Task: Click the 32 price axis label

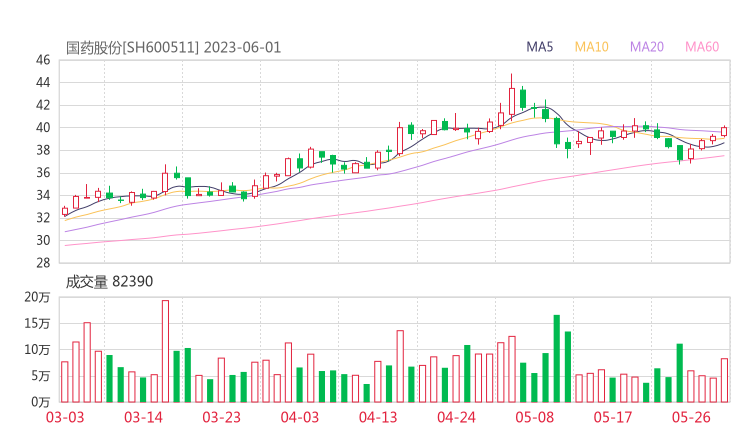Action: [x=43, y=218]
